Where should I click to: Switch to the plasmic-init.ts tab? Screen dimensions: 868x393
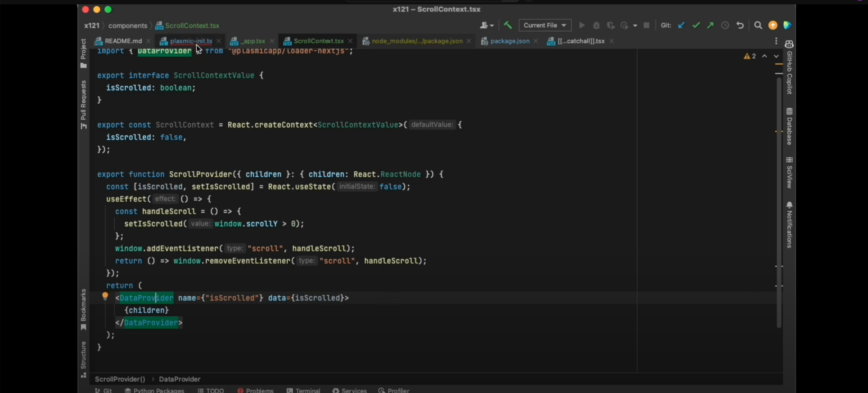tap(191, 41)
